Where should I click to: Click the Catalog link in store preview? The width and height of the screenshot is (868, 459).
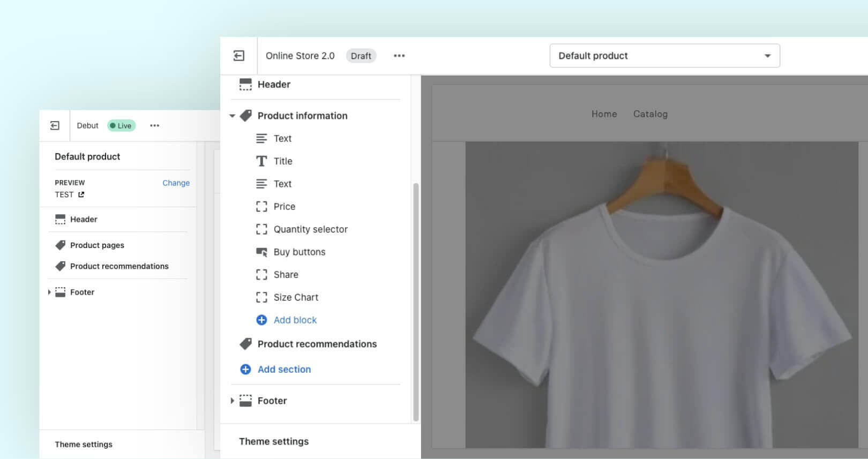point(650,114)
